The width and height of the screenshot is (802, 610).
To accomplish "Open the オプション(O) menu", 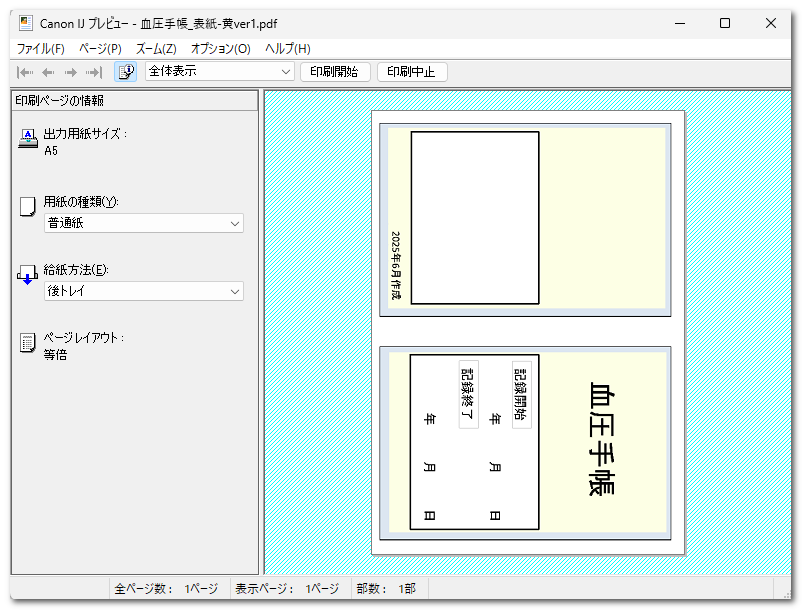I will click(x=220, y=49).
